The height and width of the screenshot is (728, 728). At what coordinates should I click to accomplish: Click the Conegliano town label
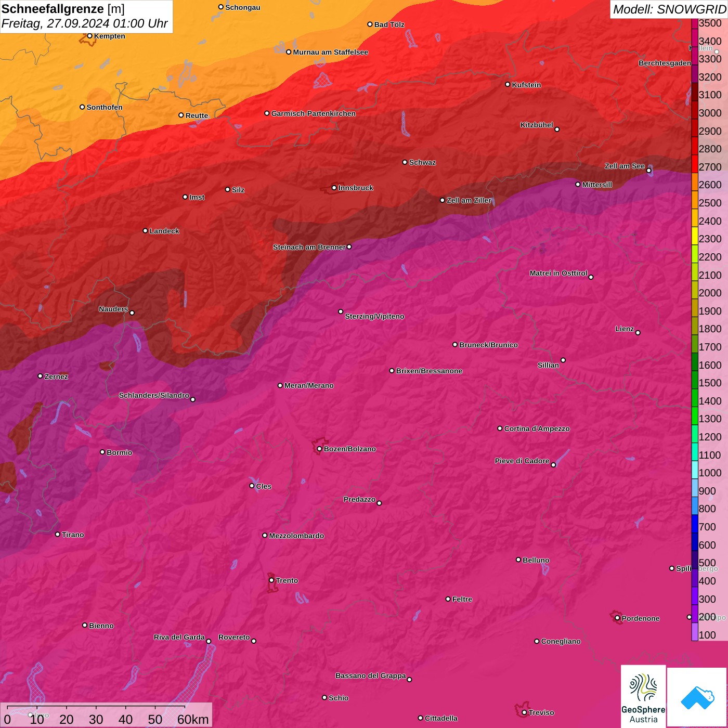coord(561,641)
